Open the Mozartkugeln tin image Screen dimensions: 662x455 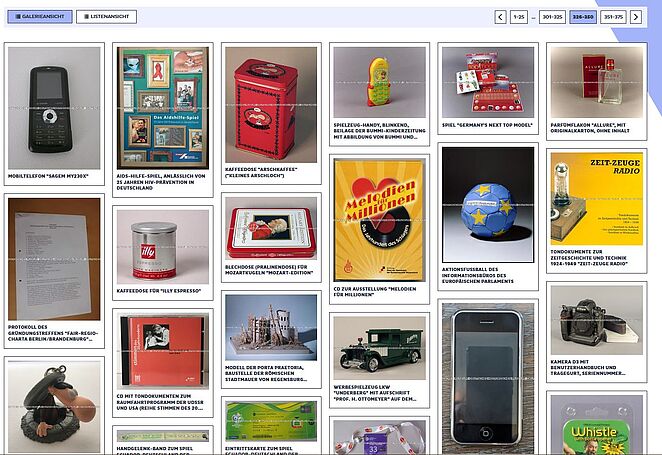point(271,228)
